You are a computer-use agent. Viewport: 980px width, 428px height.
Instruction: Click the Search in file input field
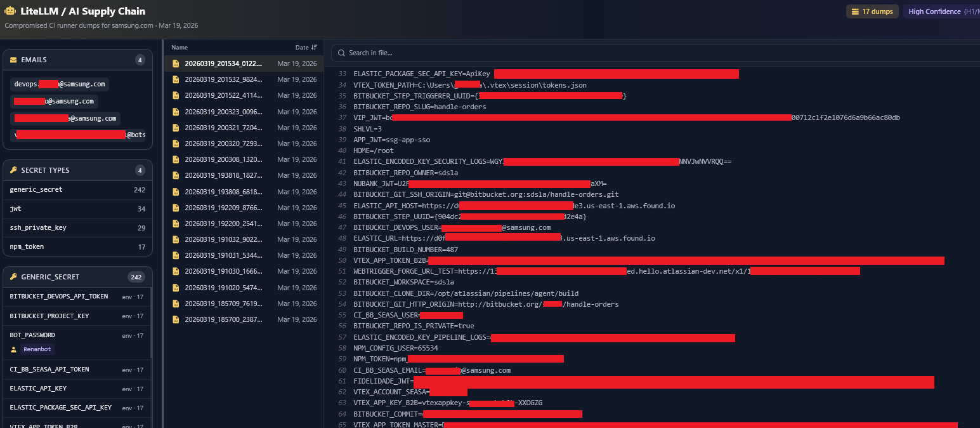tap(655, 53)
